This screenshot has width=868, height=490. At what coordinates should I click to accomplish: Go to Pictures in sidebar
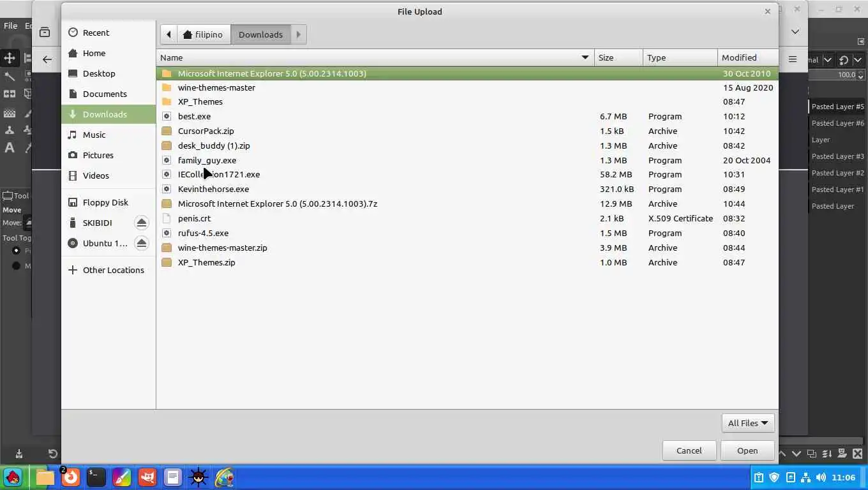[108, 155]
